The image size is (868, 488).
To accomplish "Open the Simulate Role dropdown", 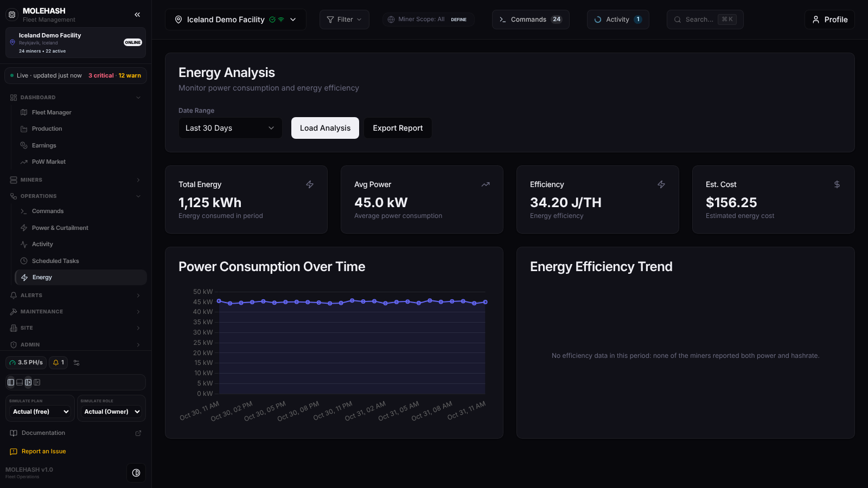I will (x=112, y=412).
